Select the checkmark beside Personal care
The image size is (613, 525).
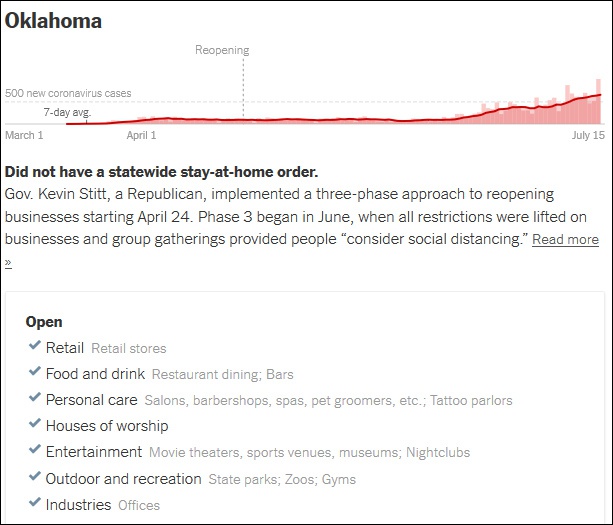click(x=35, y=397)
